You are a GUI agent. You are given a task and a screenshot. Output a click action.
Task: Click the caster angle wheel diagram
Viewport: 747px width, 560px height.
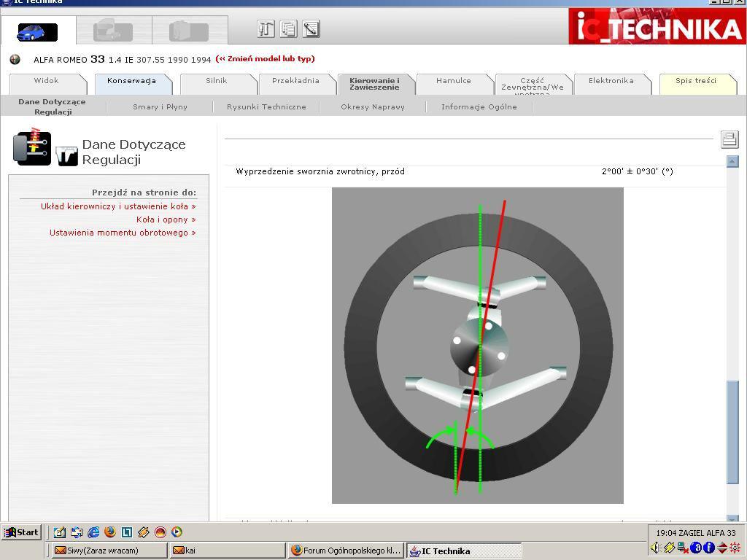coord(477,345)
